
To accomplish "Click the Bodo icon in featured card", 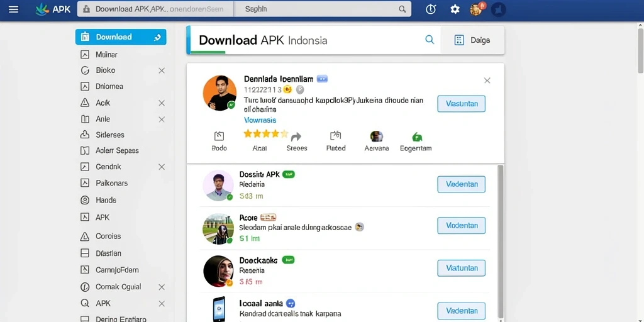I will pyautogui.click(x=219, y=136).
